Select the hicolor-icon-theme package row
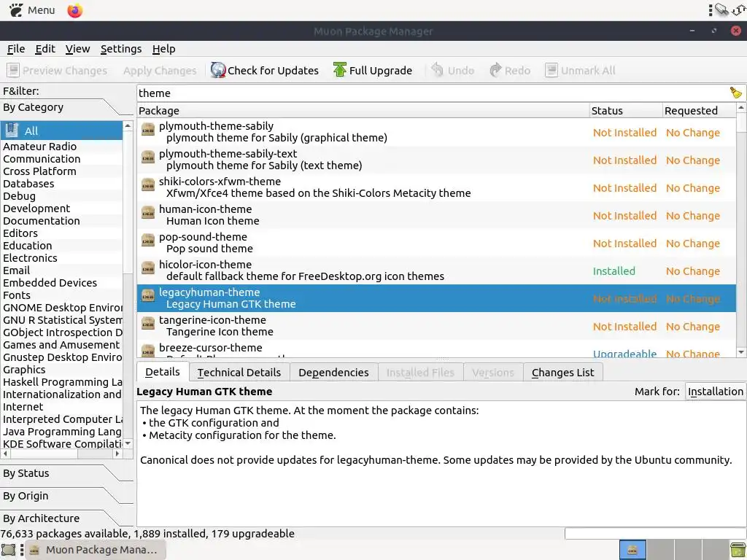Viewport: 747px width, 560px height. pos(436,271)
